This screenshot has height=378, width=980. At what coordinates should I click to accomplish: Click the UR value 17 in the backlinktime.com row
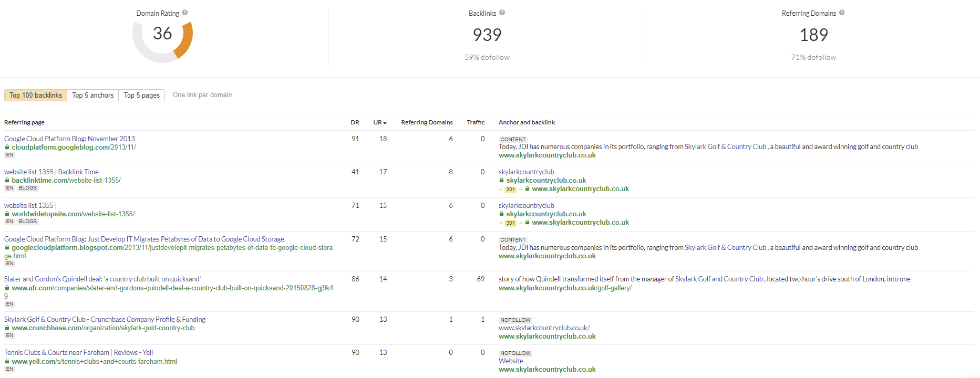[383, 172]
